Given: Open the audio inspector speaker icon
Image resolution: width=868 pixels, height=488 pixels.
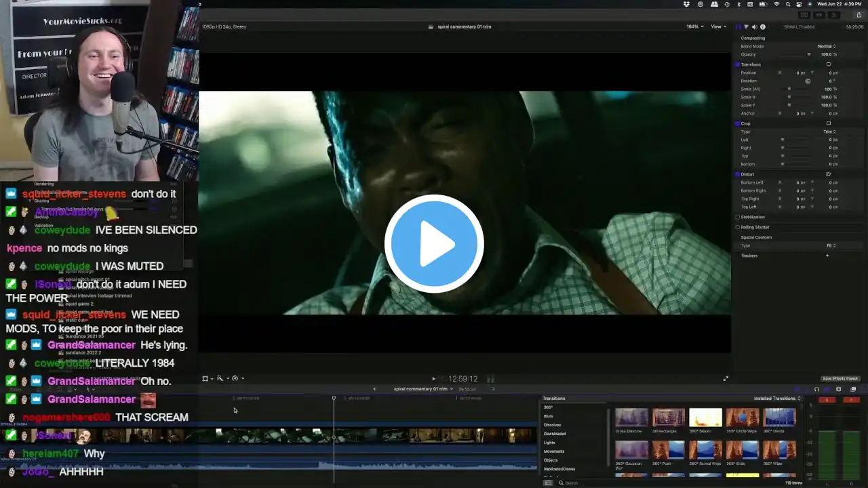Looking at the screenshot, I should pyautogui.click(x=754, y=27).
